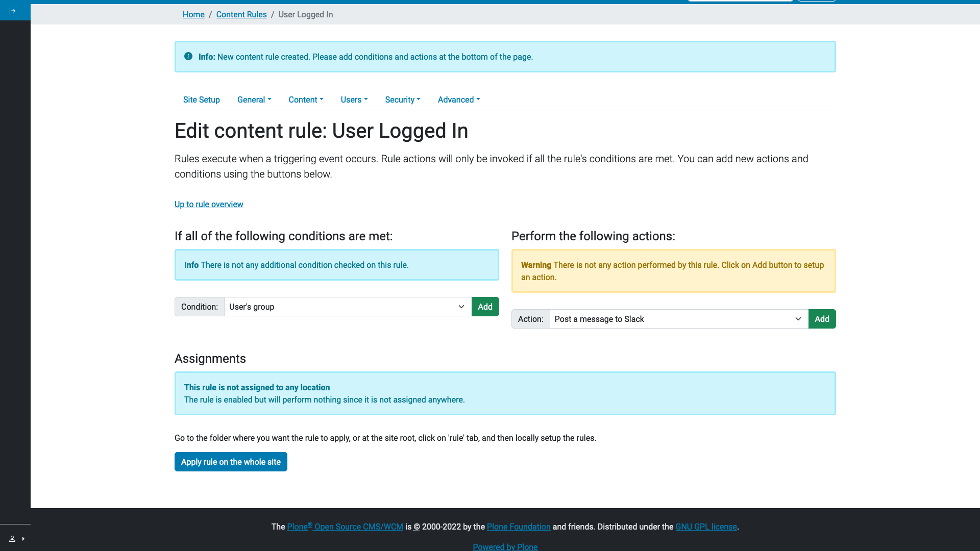Expand the Users dropdown menu
This screenshot has width=980, height=551.
click(354, 99)
